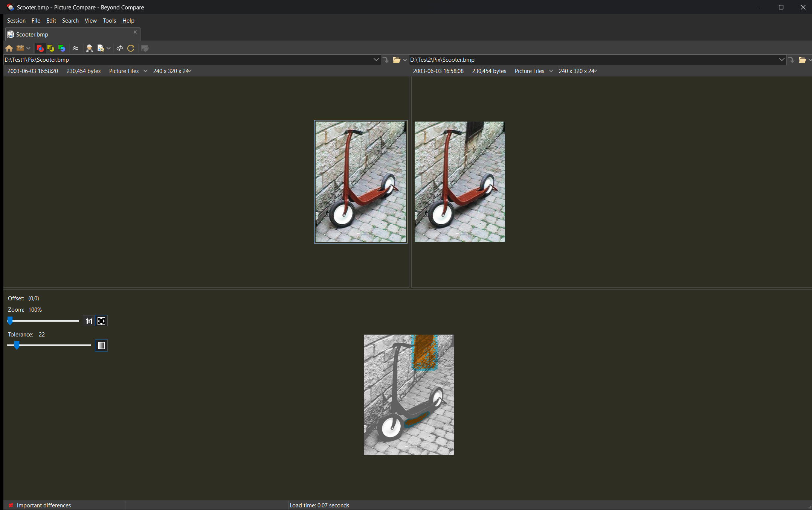This screenshot has height=510, width=812.
Task: Close the Scooter.bmp tab
Action: coord(135,32)
